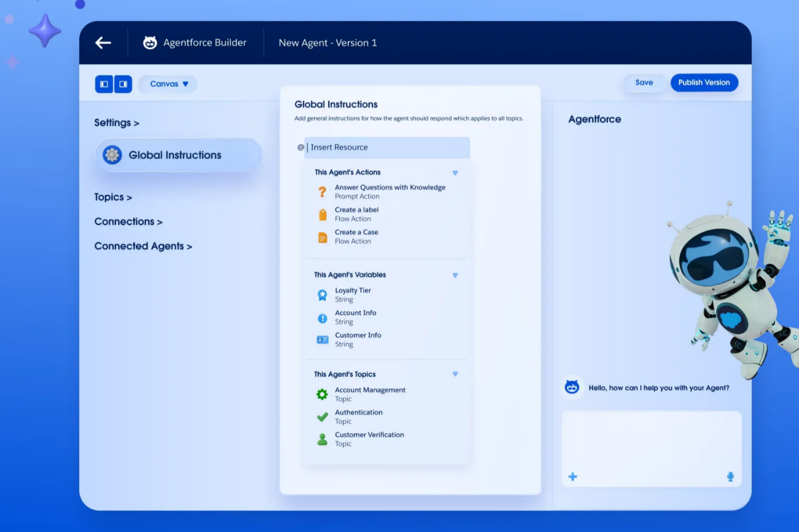This screenshot has height=532, width=799.
Task: Expand the Settings section
Action: (x=116, y=123)
